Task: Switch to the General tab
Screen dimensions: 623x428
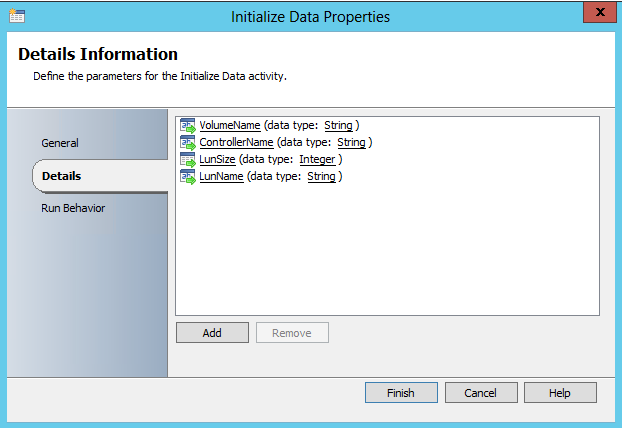Action: 60,143
